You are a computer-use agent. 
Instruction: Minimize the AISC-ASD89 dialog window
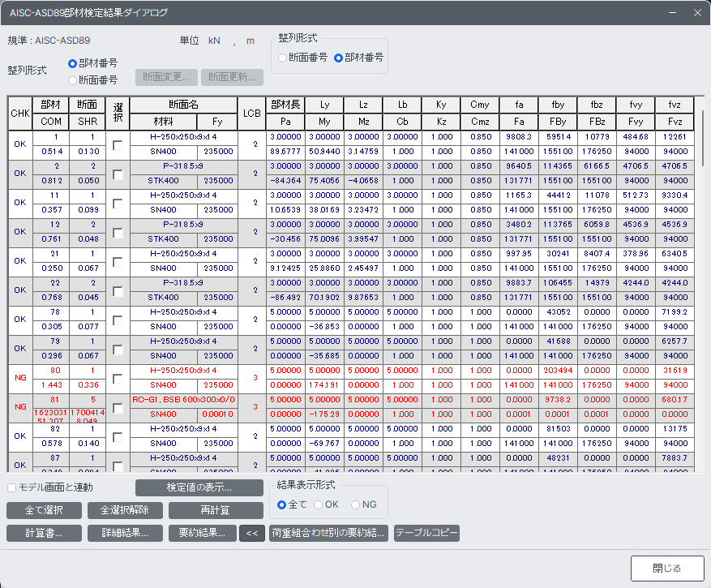[672, 13]
